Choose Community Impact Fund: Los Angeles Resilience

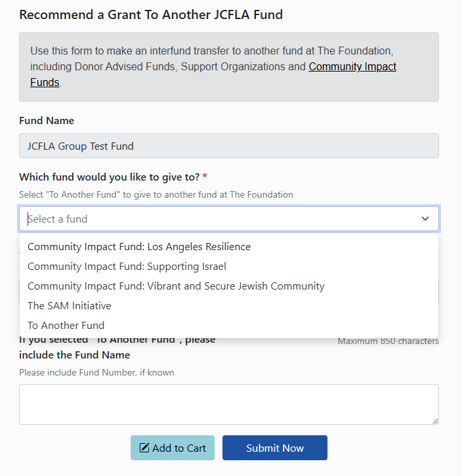(229, 246)
